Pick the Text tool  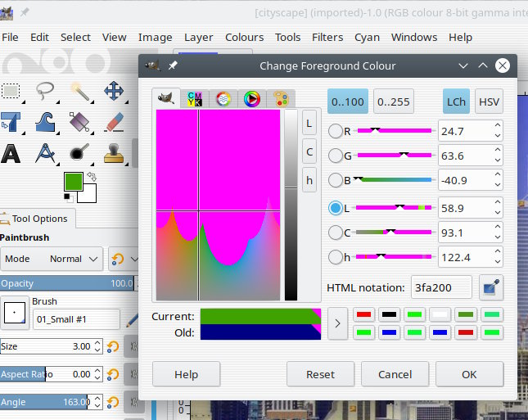pos(11,152)
